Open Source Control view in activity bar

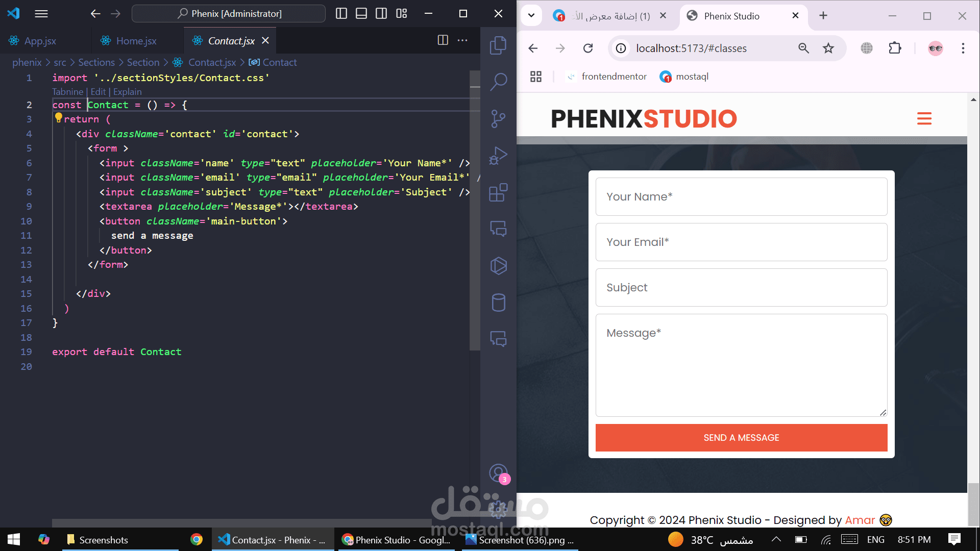[x=498, y=119]
